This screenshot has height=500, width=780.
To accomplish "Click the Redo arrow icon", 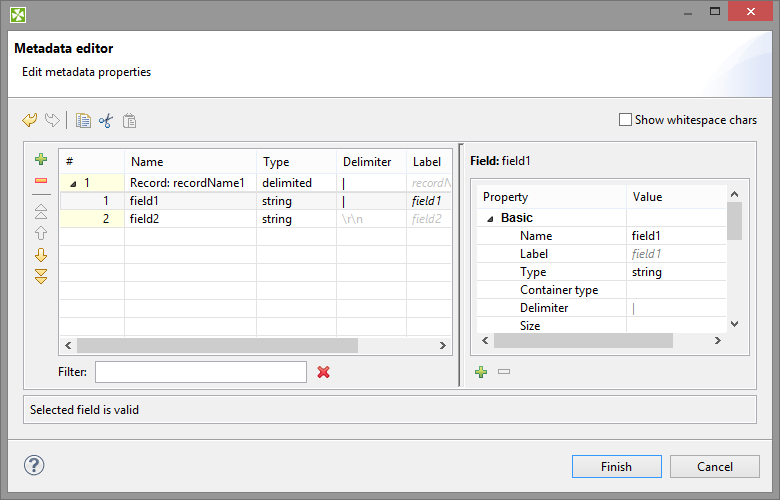I will tap(52, 120).
